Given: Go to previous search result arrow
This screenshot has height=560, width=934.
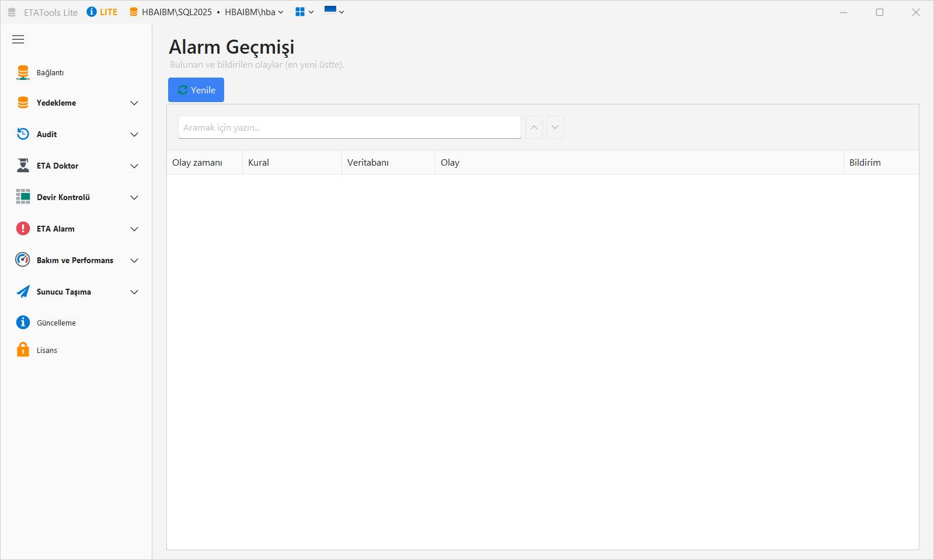Looking at the screenshot, I should (534, 127).
